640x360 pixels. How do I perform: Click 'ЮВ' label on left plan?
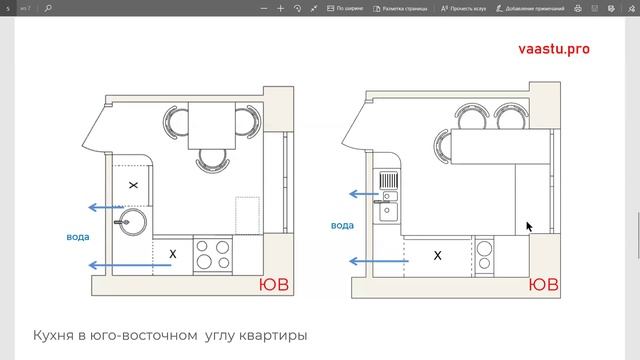(274, 285)
